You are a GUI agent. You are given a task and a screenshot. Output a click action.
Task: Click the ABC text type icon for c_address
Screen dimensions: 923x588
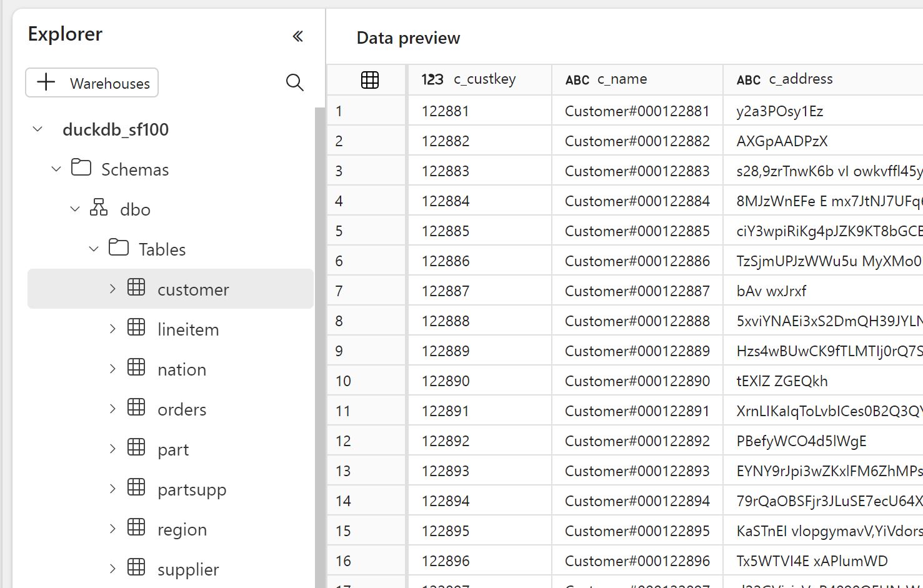[x=747, y=79]
